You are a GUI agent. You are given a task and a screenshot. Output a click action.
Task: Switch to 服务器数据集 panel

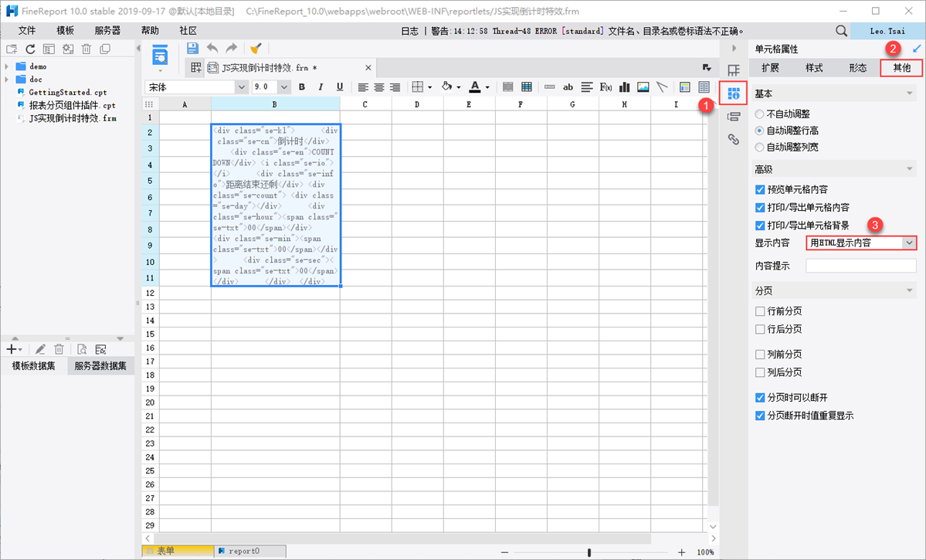pos(100,365)
